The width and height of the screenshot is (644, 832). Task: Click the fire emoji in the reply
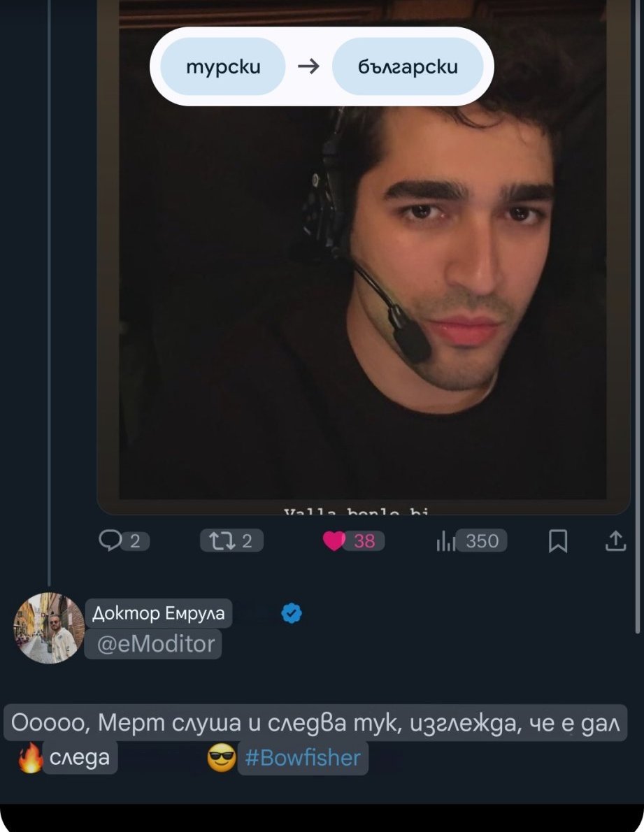click(x=30, y=759)
